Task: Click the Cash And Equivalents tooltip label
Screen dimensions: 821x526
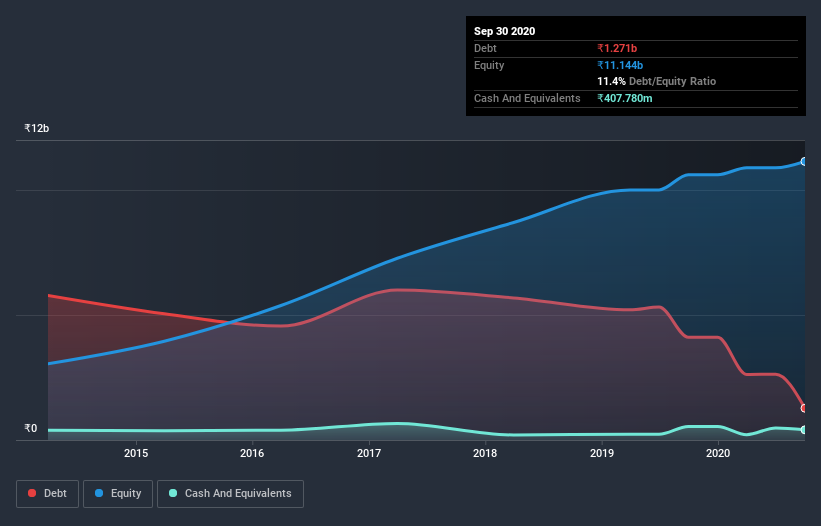Action: 527,98
